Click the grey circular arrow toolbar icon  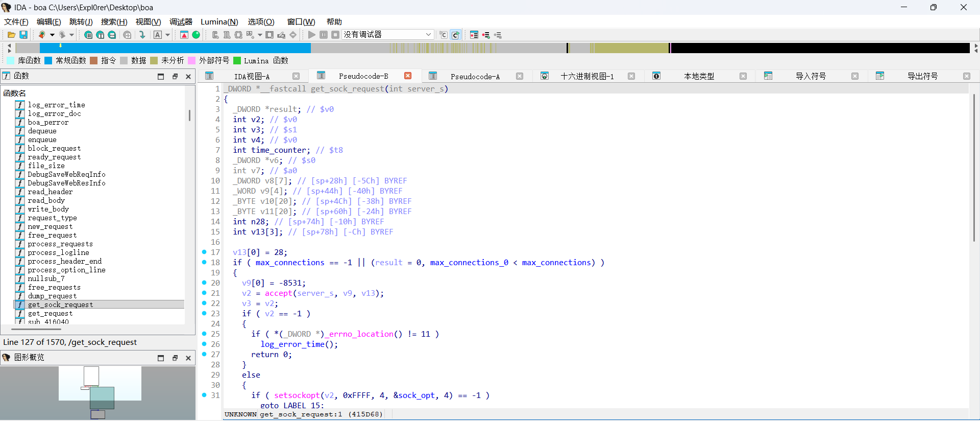click(x=127, y=35)
